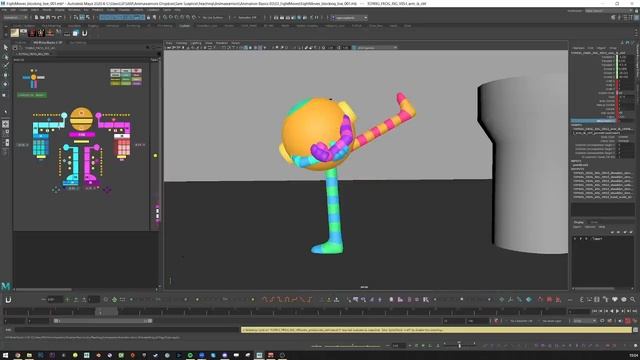Image resolution: width=640 pixels, height=360 pixels.
Task: Open the viewport Lighting menu
Action: tap(196, 43)
